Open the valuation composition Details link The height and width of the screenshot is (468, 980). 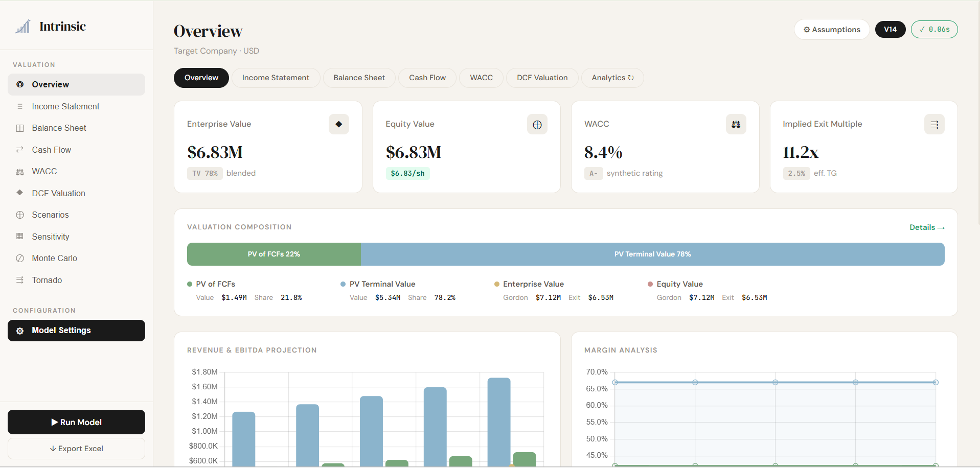[927, 227]
